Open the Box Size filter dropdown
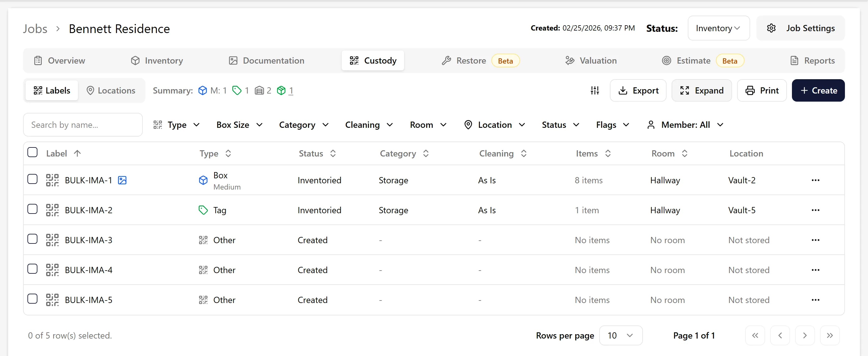Screen dimensions: 868x356 tap(239, 125)
